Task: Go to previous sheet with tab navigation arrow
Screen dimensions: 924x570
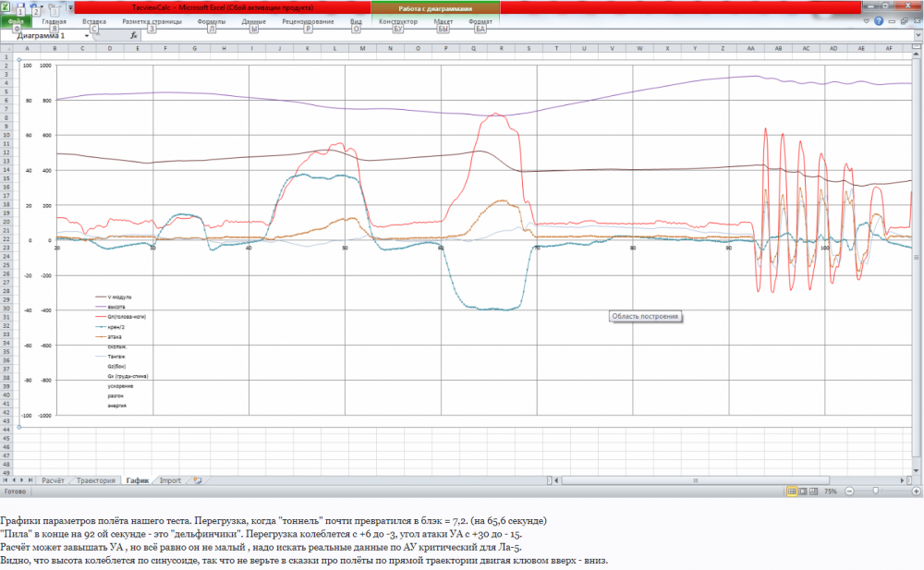Action: click(x=14, y=480)
